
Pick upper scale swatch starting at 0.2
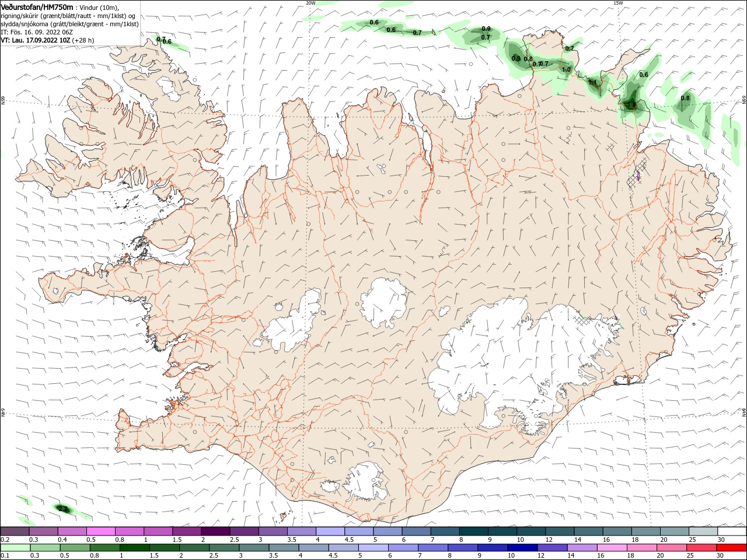click(15, 531)
